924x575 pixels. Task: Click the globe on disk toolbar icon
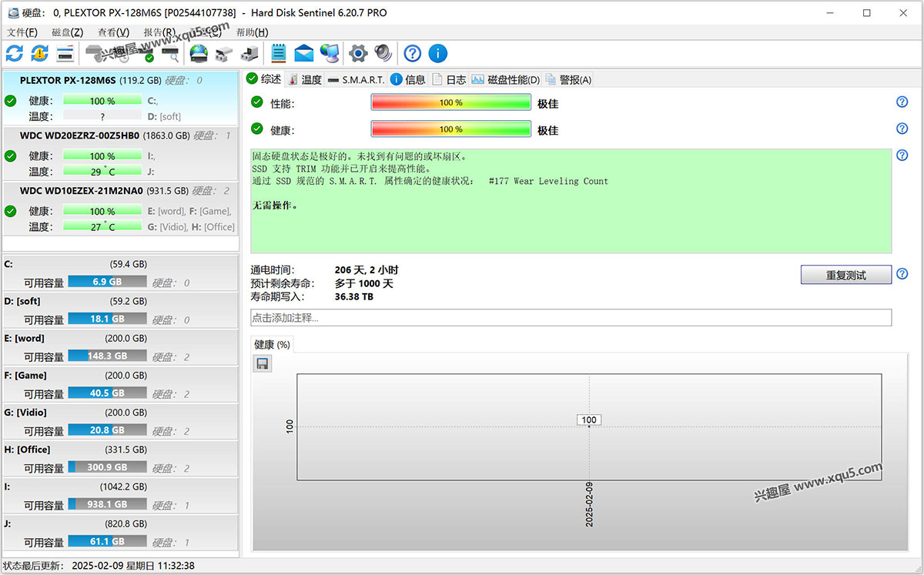click(x=199, y=53)
